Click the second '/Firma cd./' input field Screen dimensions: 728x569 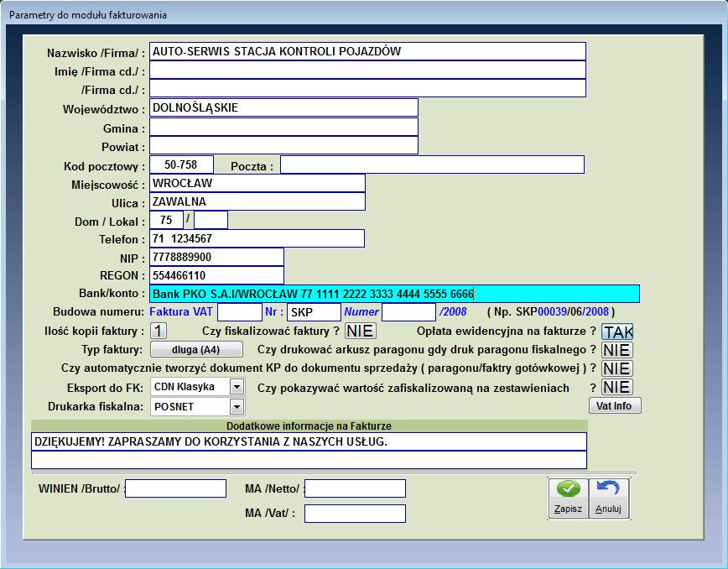(x=367, y=88)
